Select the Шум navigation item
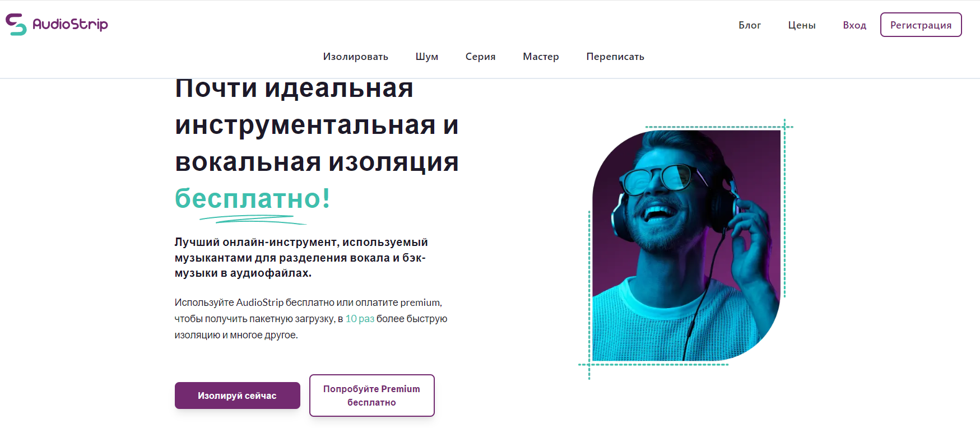Viewport: 980px width, 428px height. pyautogui.click(x=427, y=57)
